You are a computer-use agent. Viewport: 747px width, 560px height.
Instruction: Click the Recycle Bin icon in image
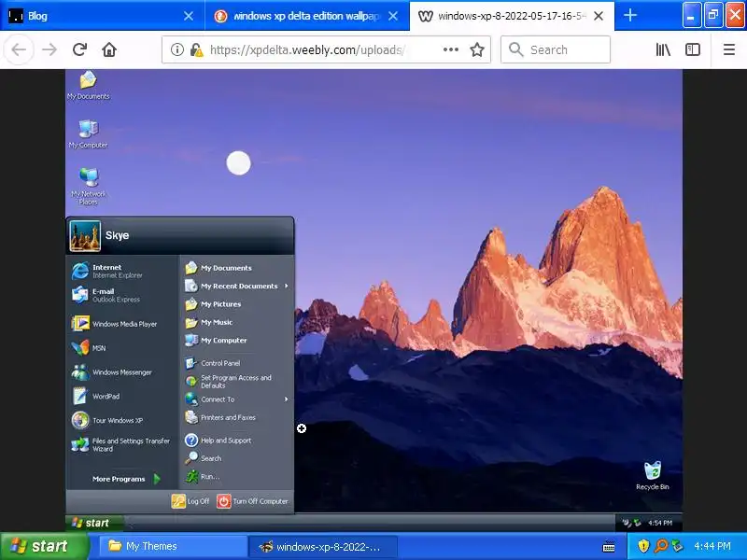point(652,476)
